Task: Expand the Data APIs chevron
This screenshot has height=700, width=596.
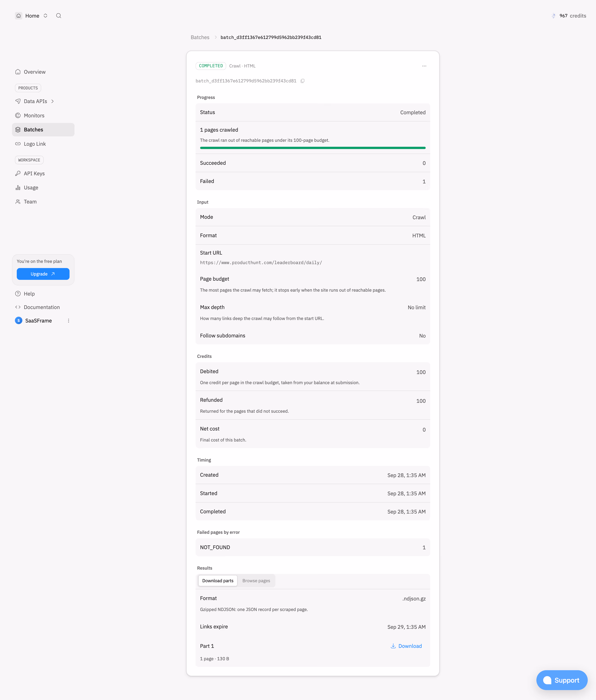Action: point(53,101)
